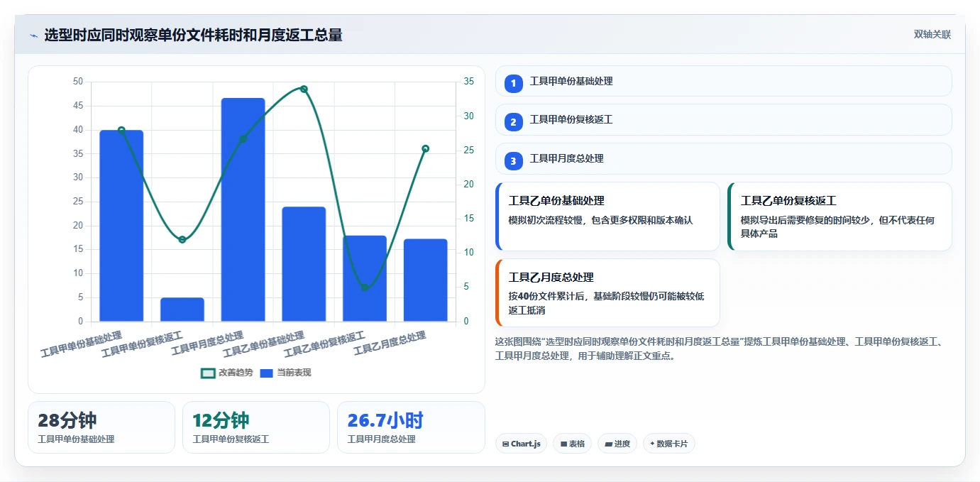Click the lowest line point near 5
This screenshot has height=482, width=980.
(365, 287)
